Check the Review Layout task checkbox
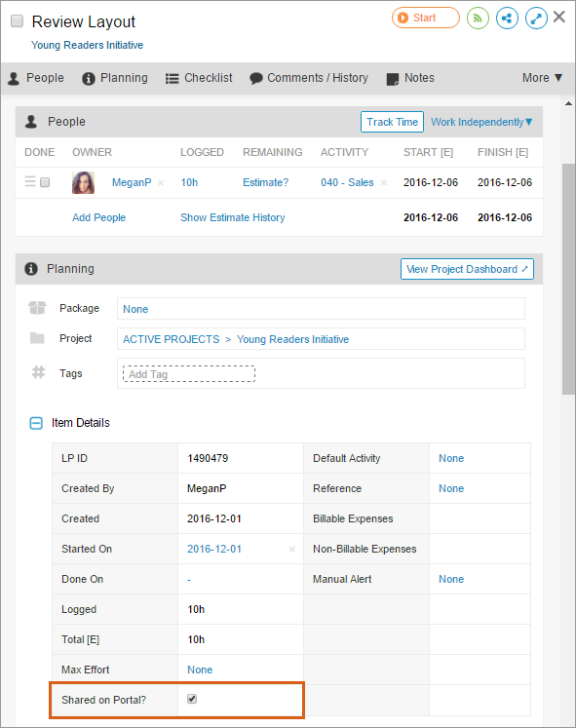576x728 pixels. tap(18, 21)
